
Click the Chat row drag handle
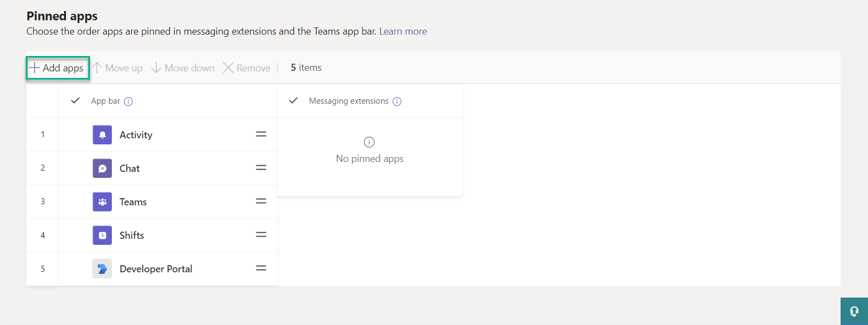(x=261, y=168)
